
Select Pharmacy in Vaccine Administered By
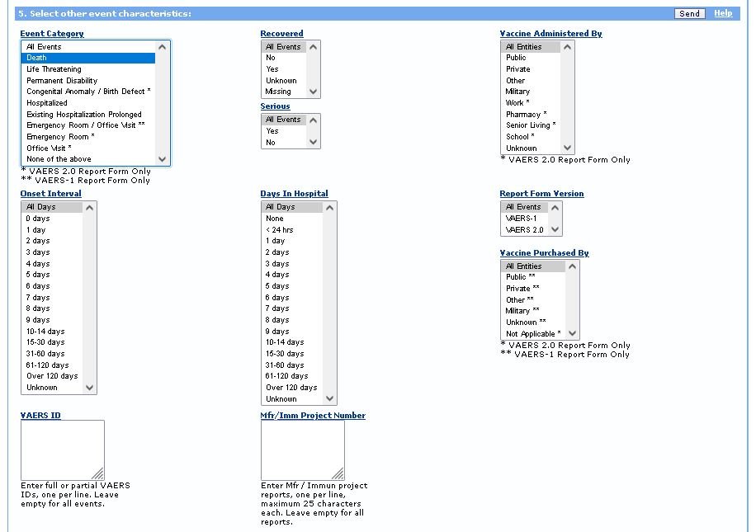pos(531,114)
